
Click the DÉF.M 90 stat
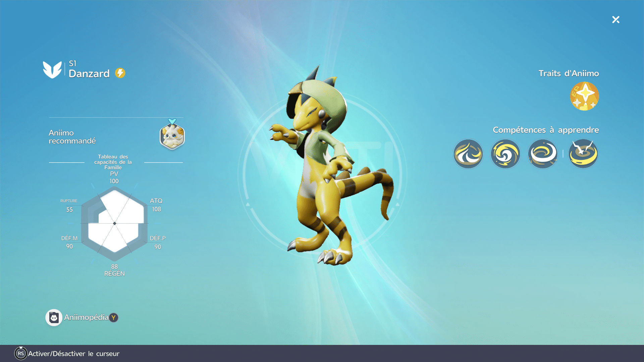pyautogui.click(x=69, y=242)
